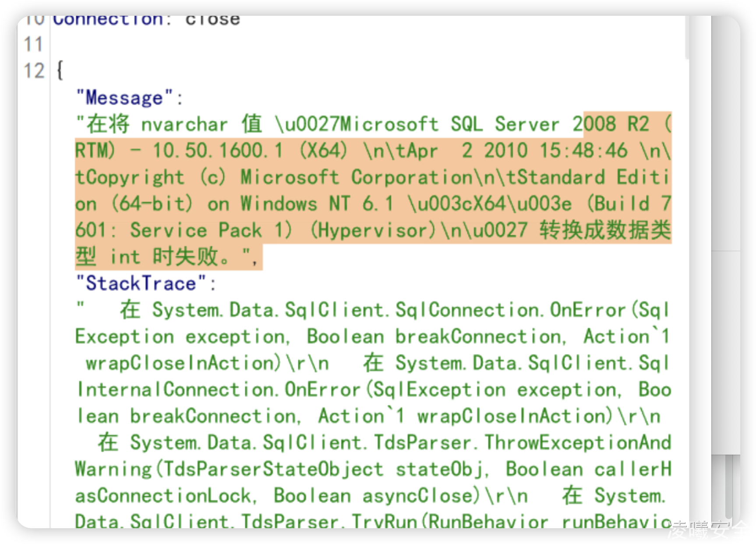The image size is (756, 544).
Task: Click the inner scrollbar thumb at top right
Action: [687, 37]
